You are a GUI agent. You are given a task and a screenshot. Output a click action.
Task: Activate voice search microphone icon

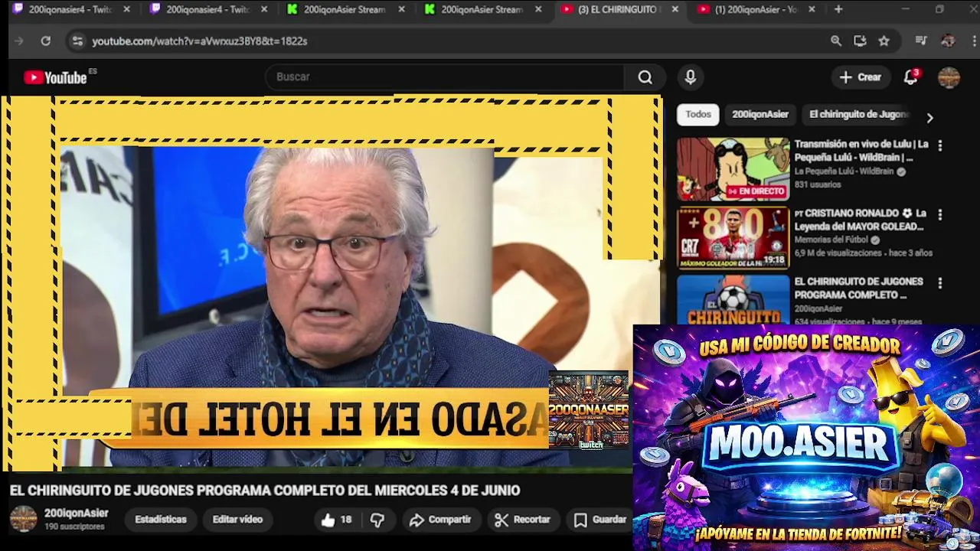tap(690, 77)
